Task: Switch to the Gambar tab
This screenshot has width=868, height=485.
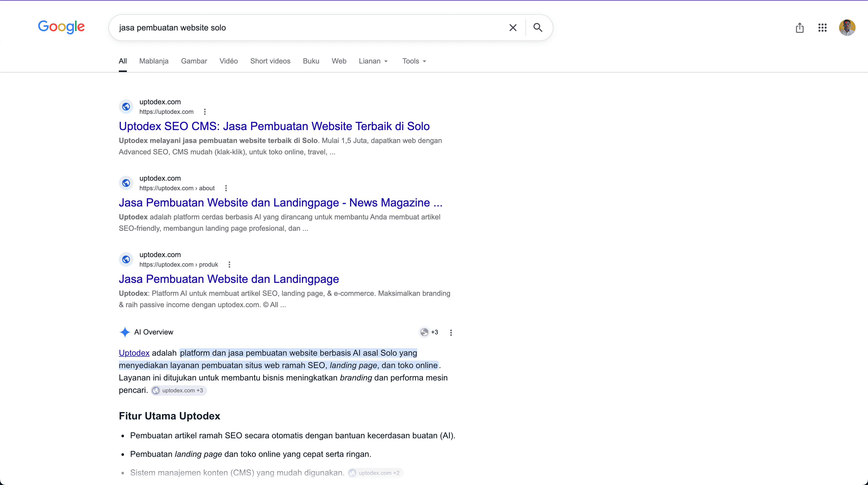Action: [194, 61]
